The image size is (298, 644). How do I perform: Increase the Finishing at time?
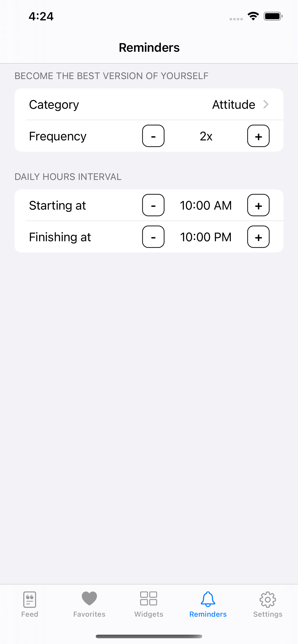(x=258, y=237)
